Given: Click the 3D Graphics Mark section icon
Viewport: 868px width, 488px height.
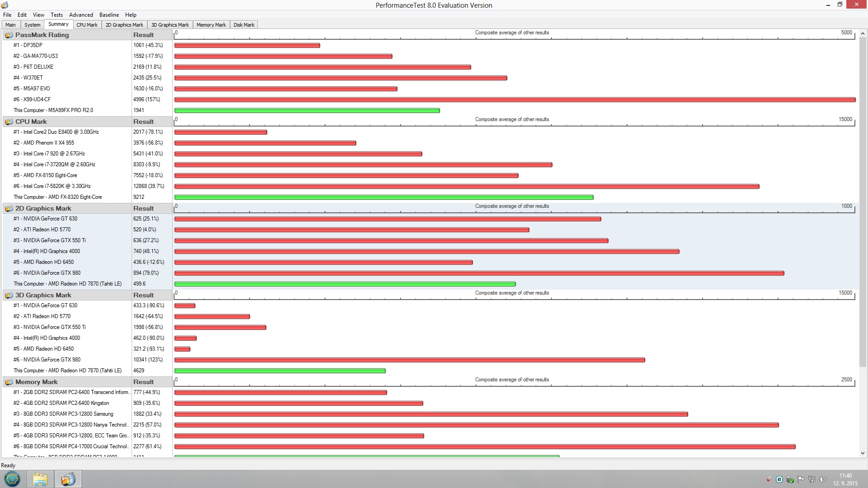Looking at the screenshot, I should point(9,296).
